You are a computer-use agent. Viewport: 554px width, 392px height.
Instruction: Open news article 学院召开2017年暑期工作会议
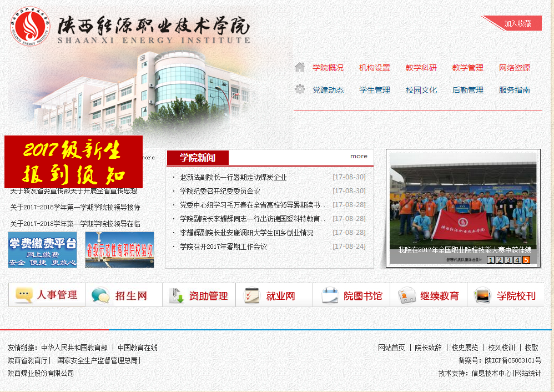tap(223, 247)
